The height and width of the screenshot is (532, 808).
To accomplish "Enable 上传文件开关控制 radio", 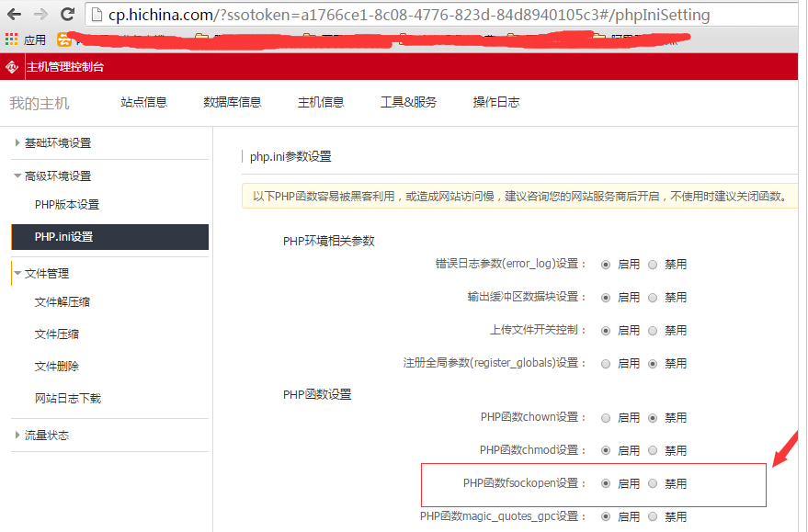I will tap(606, 331).
